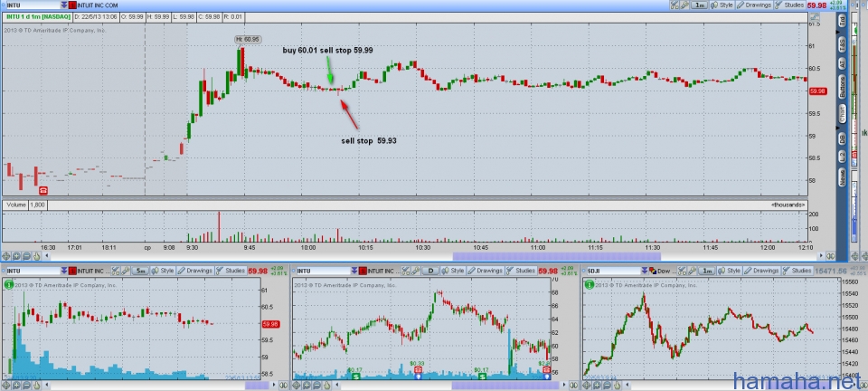868x391 pixels.
Task: Open symbol dropdown arrow of $DJI chart
Action: (x=645, y=271)
